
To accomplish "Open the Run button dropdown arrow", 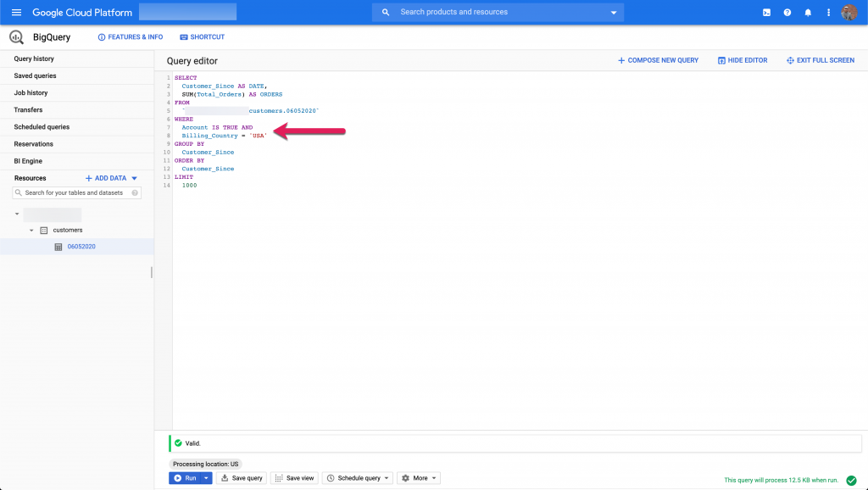I will coord(206,478).
